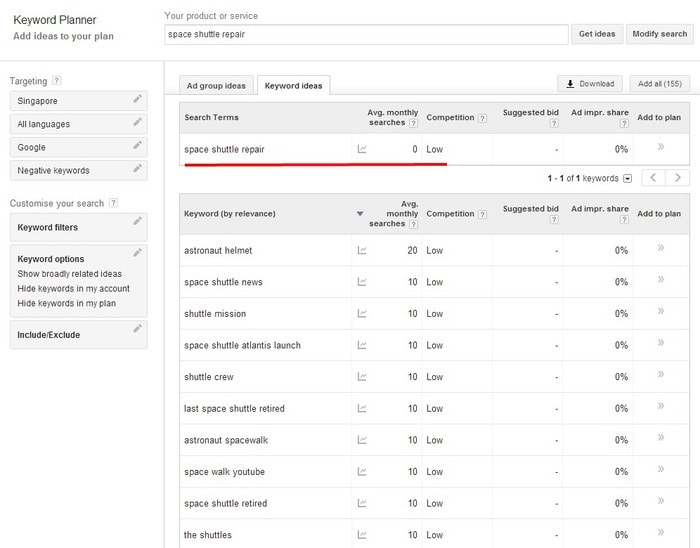Edit the Singapore location targeting pencil icon
This screenshot has height=548, width=700.
coord(138,99)
